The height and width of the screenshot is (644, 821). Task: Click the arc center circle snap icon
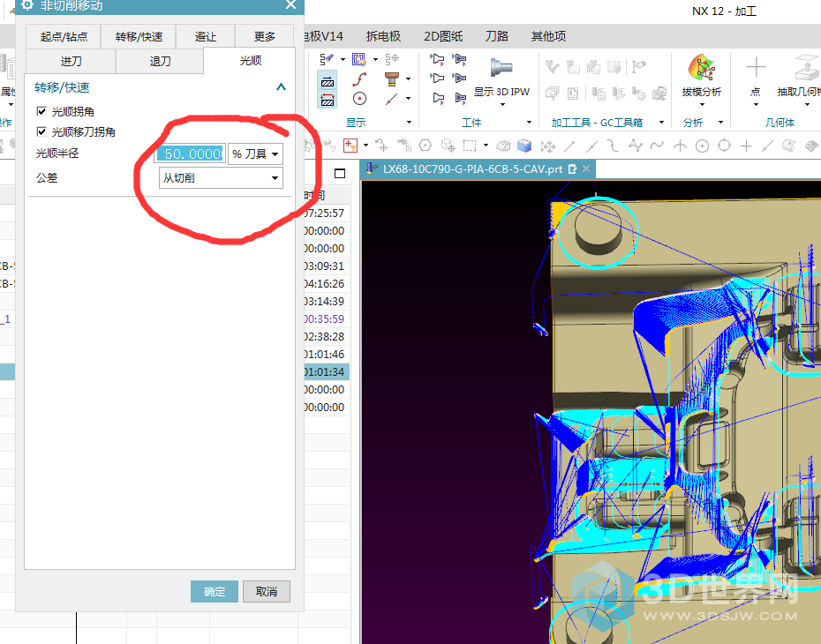tap(702, 146)
